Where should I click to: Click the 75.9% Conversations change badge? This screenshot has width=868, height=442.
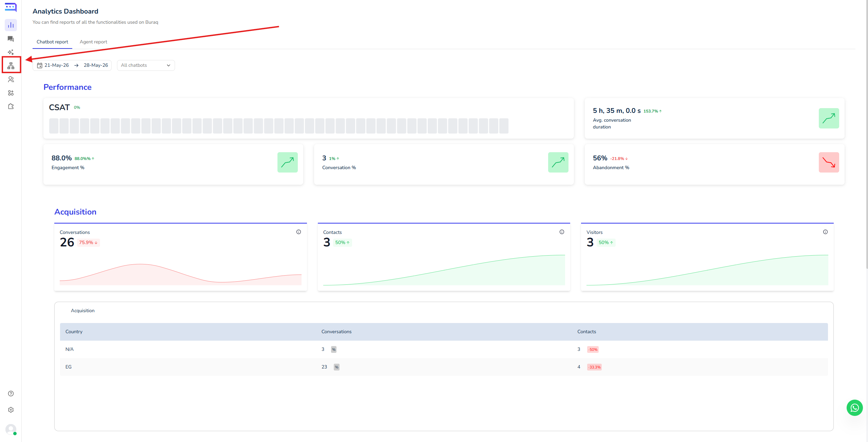pos(88,243)
